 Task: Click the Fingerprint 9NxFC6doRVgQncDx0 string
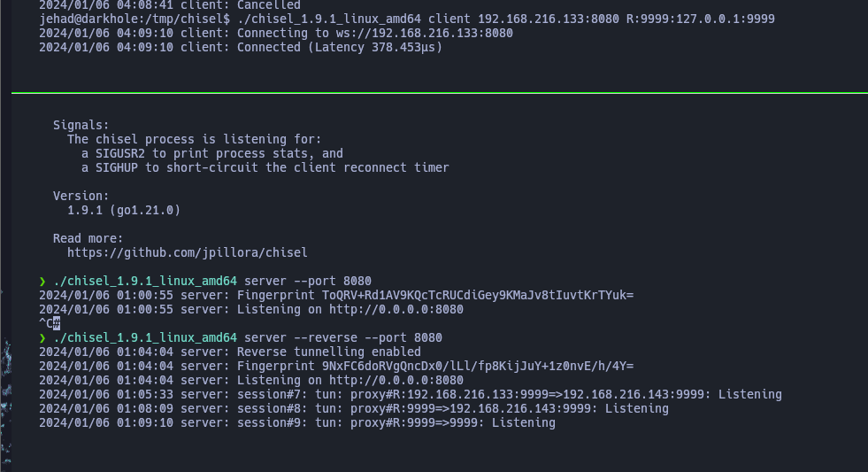pos(435,367)
